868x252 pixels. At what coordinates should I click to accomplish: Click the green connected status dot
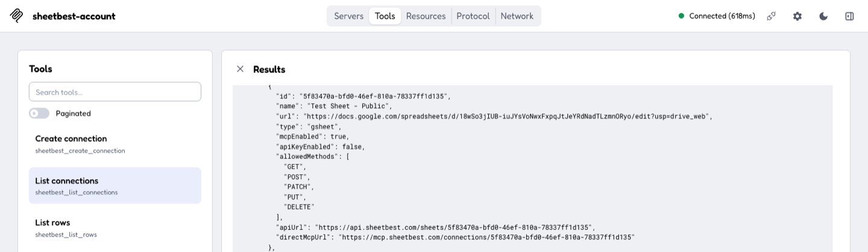click(x=681, y=16)
